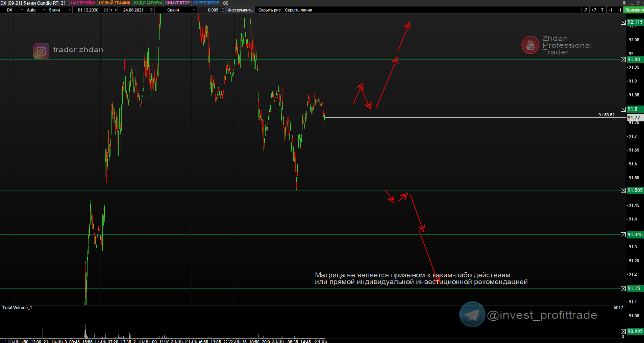The image size is (644, 343).
Task: Click the 91.505 price level label
Action: tap(635, 190)
